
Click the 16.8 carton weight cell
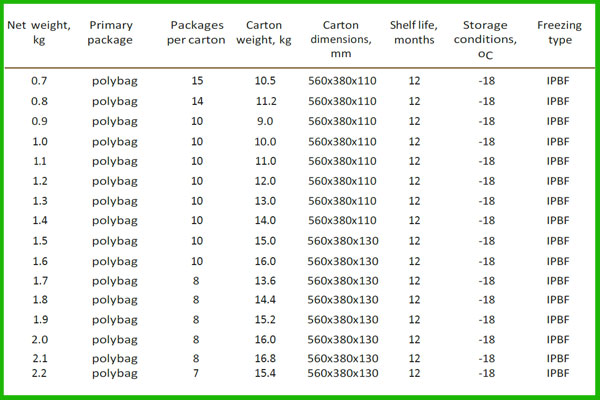[x=265, y=358]
